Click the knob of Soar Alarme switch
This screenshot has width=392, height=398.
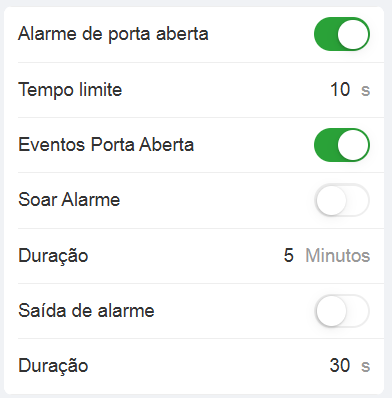[331, 200]
